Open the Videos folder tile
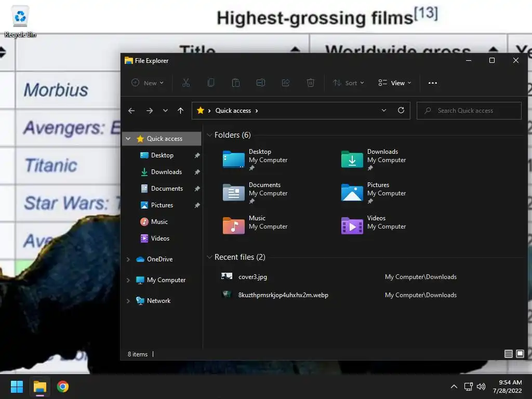This screenshot has height=399, width=532. (374, 224)
